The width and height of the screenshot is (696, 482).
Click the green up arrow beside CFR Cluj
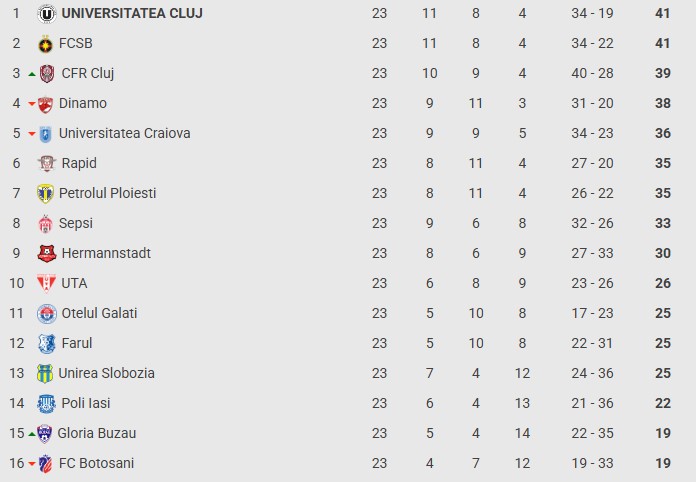coord(32,74)
